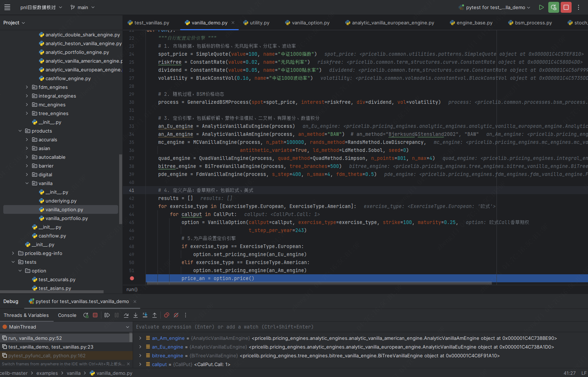Expand the callput variable
Image resolution: width=588 pixels, height=377 pixels.
[140, 364]
